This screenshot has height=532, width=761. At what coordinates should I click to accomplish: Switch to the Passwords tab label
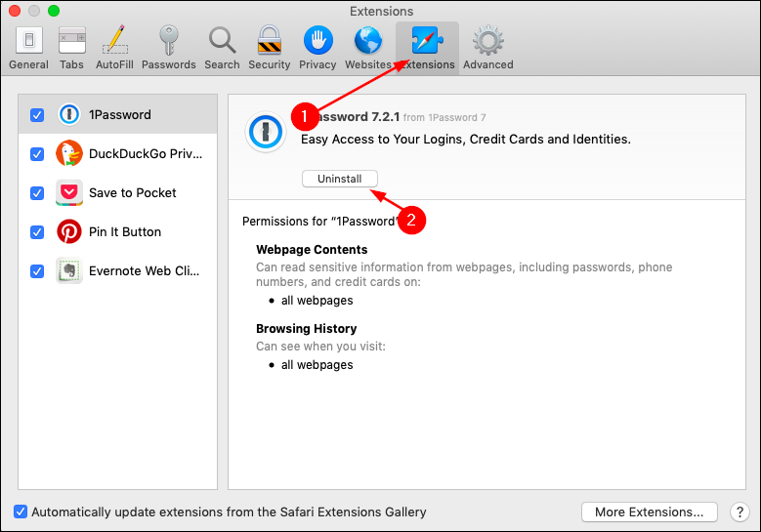click(168, 64)
